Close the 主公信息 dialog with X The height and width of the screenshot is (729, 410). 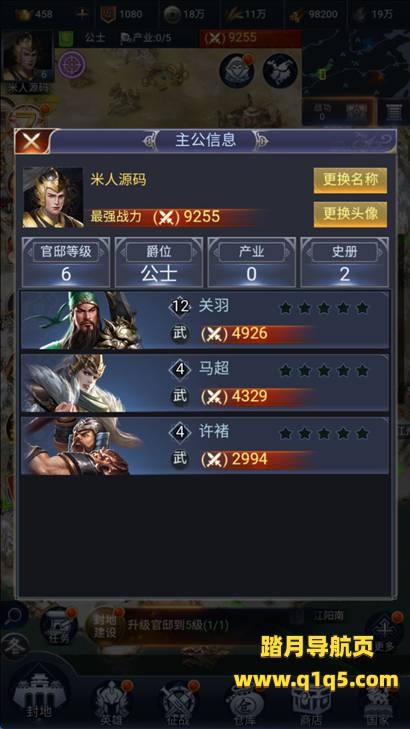[32, 141]
